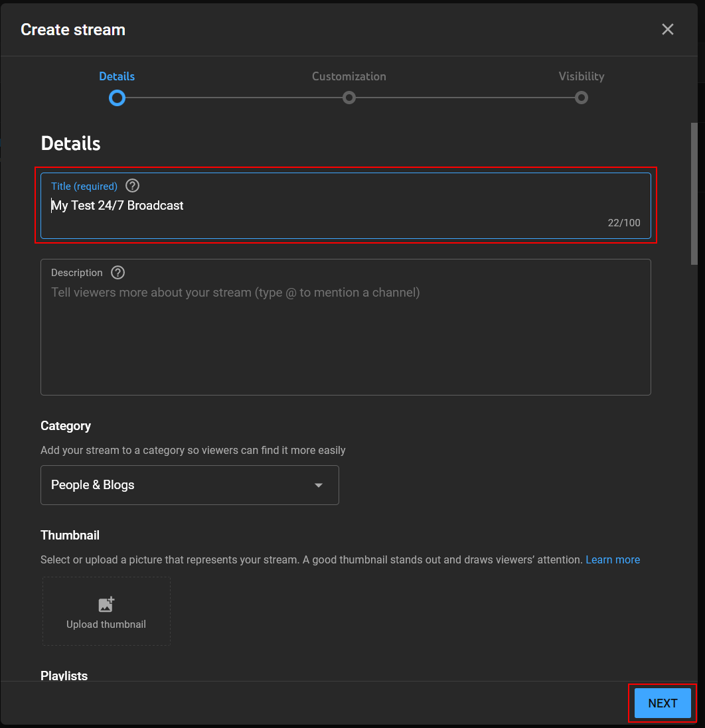
Task: Click the Upload thumbnail box
Action: [106, 611]
